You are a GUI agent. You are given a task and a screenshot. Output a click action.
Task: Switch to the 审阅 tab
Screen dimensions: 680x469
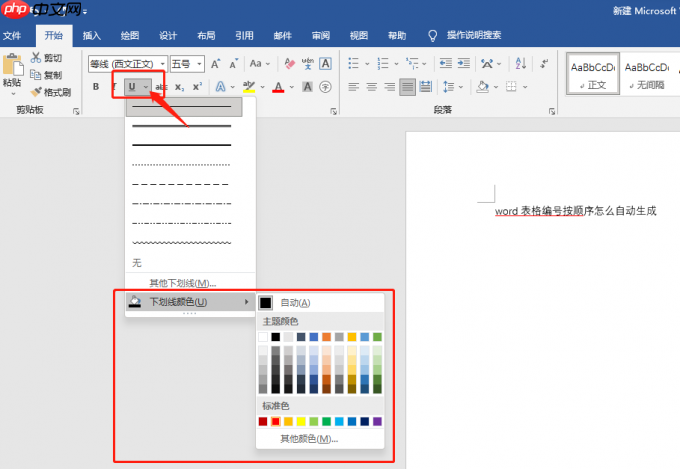[x=321, y=36]
